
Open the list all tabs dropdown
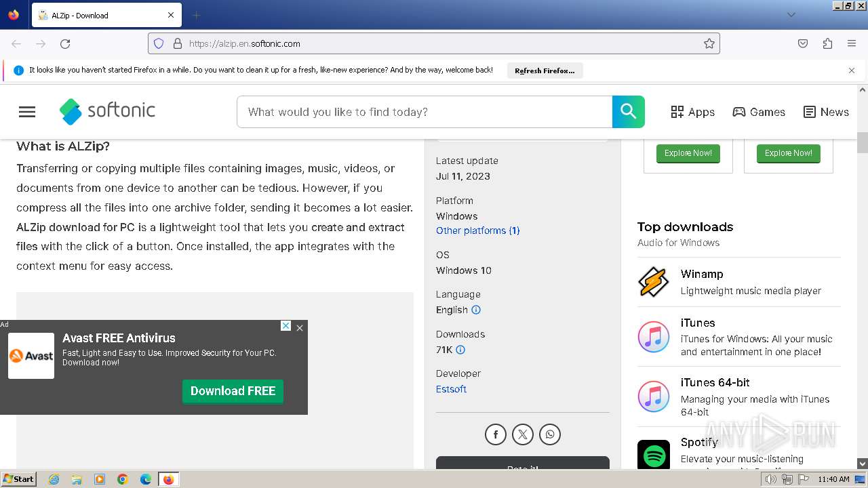click(x=791, y=15)
